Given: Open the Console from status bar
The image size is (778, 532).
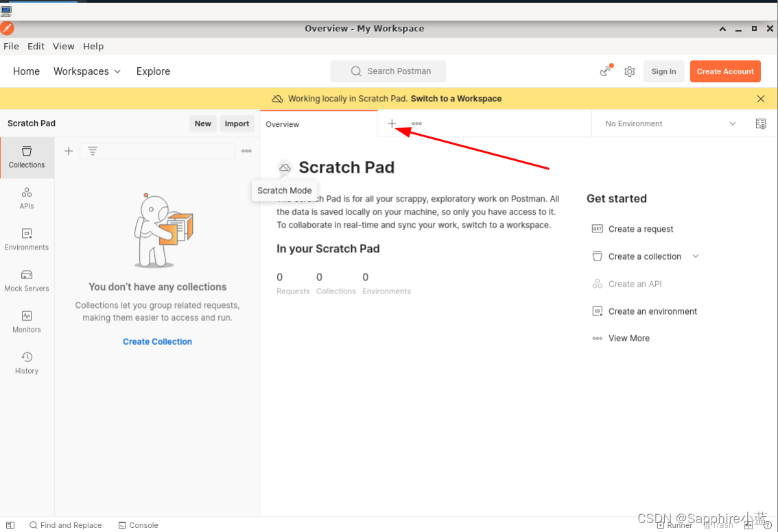Looking at the screenshot, I should 139,525.
